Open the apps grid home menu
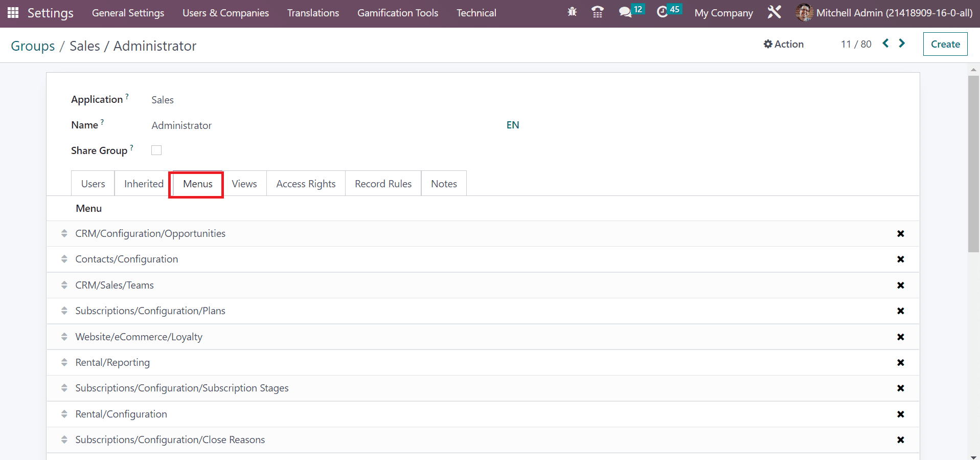 pos(13,12)
